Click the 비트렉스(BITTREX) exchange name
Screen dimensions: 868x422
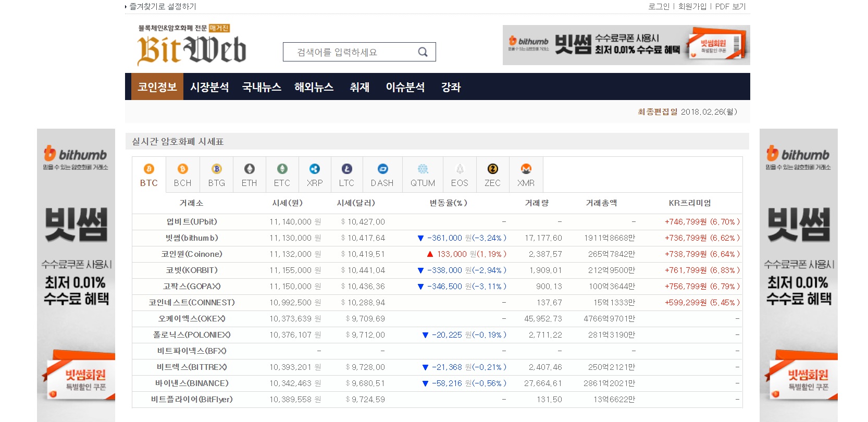(192, 367)
